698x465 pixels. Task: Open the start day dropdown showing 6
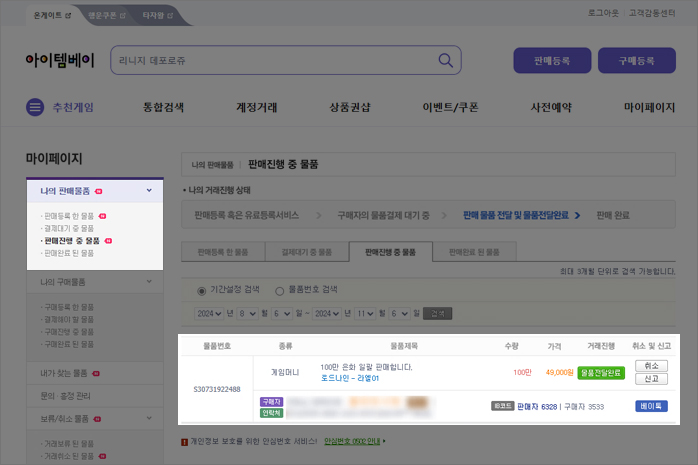click(x=282, y=314)
